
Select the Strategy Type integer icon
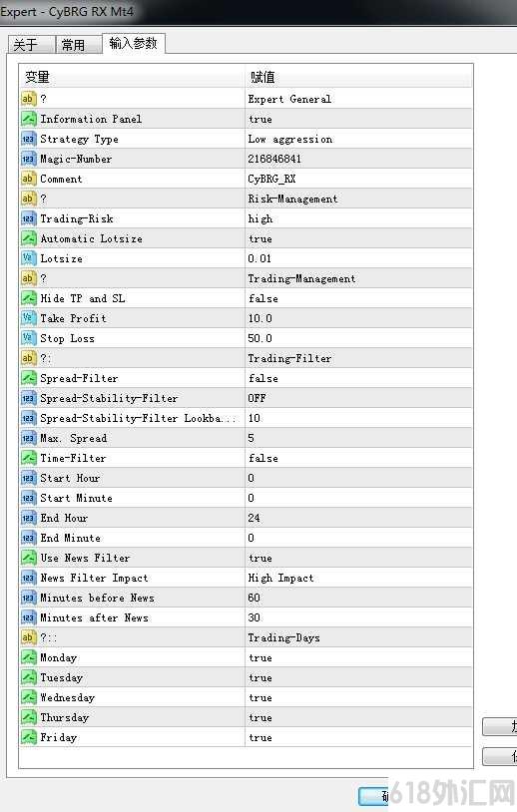[29, 139]
